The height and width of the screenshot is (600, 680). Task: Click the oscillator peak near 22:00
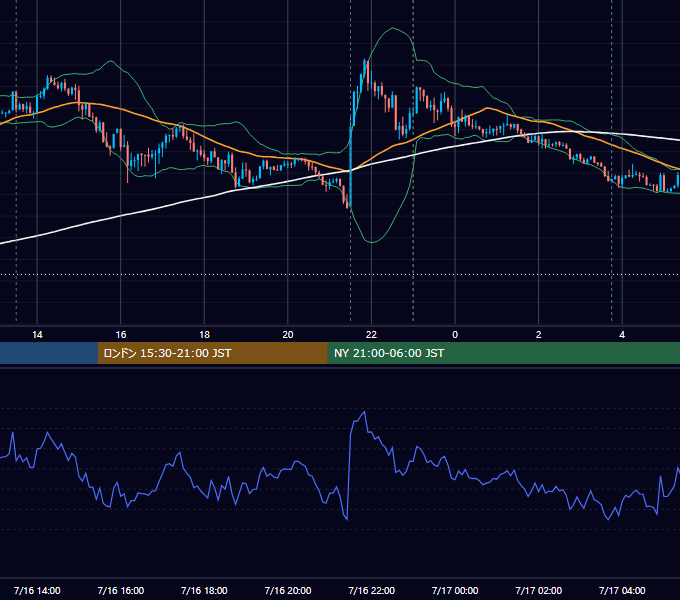(365, 412)
